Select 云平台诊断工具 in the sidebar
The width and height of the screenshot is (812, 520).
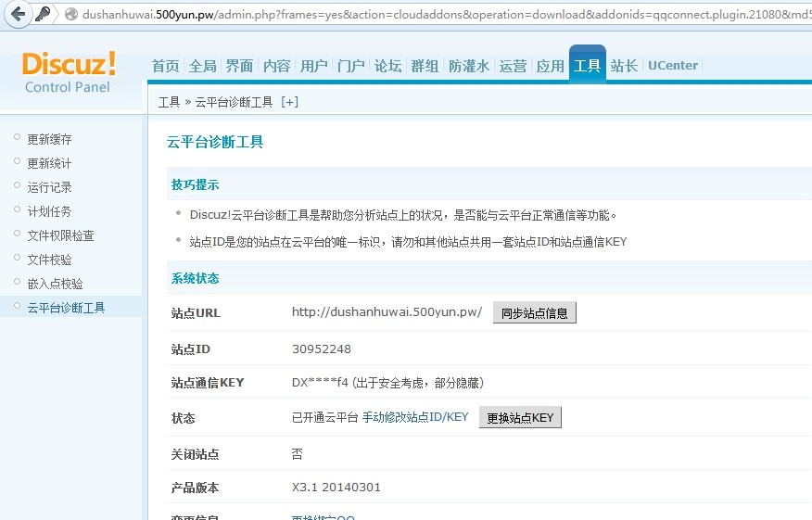[x=66, y=308]
